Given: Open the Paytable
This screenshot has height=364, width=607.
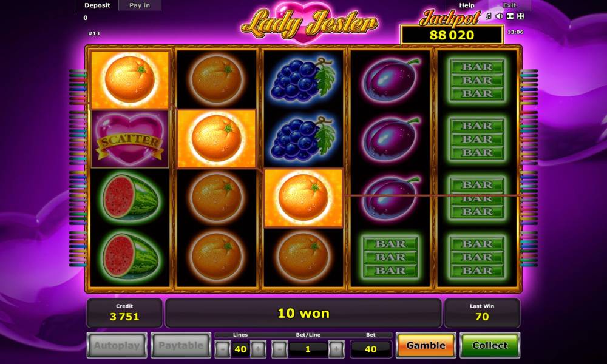Looking at the screenshot, I should 181,345.
